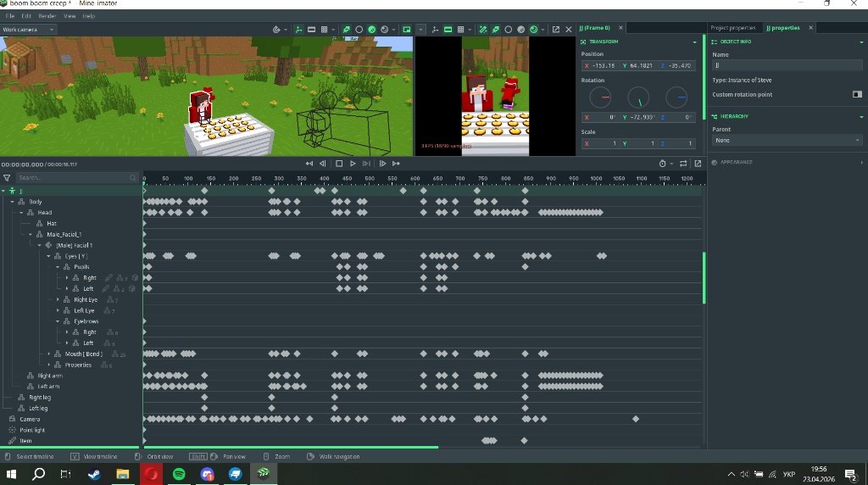Select the Camera item in timeline list
Image resolution: width=868 pixels, height=485 pixels.
[x=30, y=419]
